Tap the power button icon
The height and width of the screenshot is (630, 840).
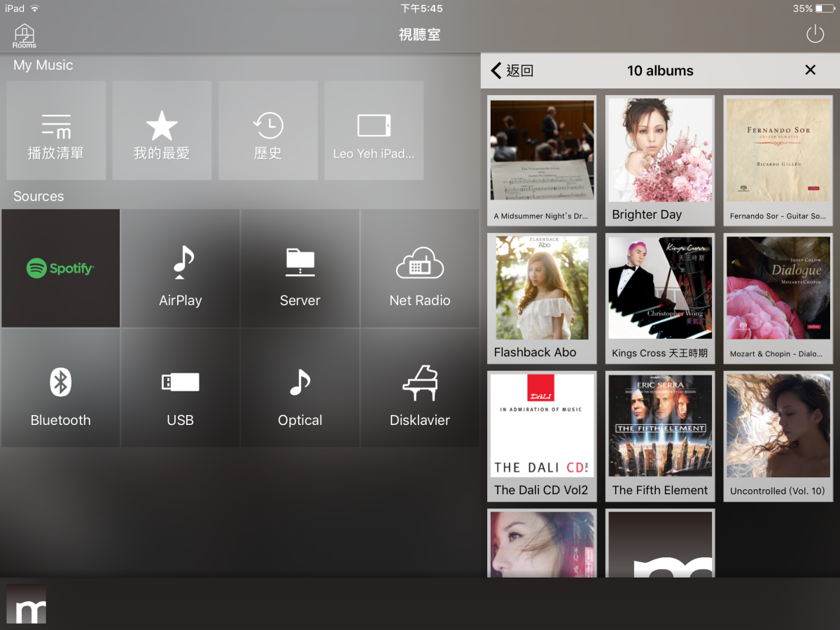(x=815, y=34)
